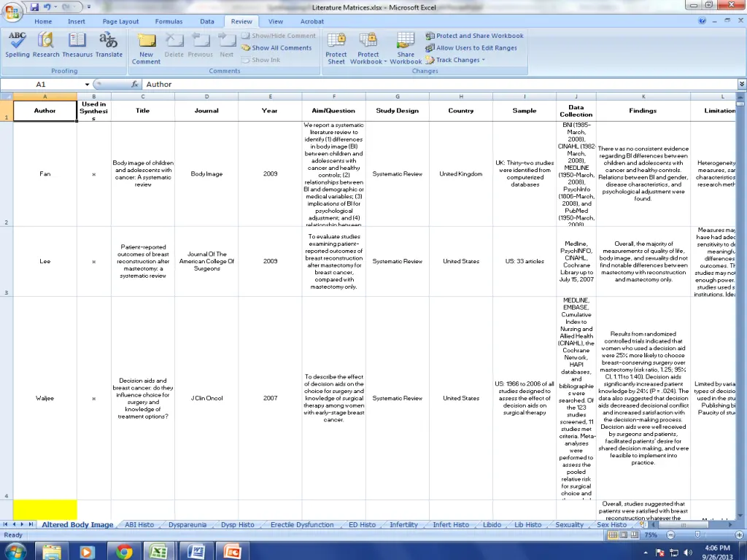
Task: Click the 75% zoom level
Action: (651, 534)
